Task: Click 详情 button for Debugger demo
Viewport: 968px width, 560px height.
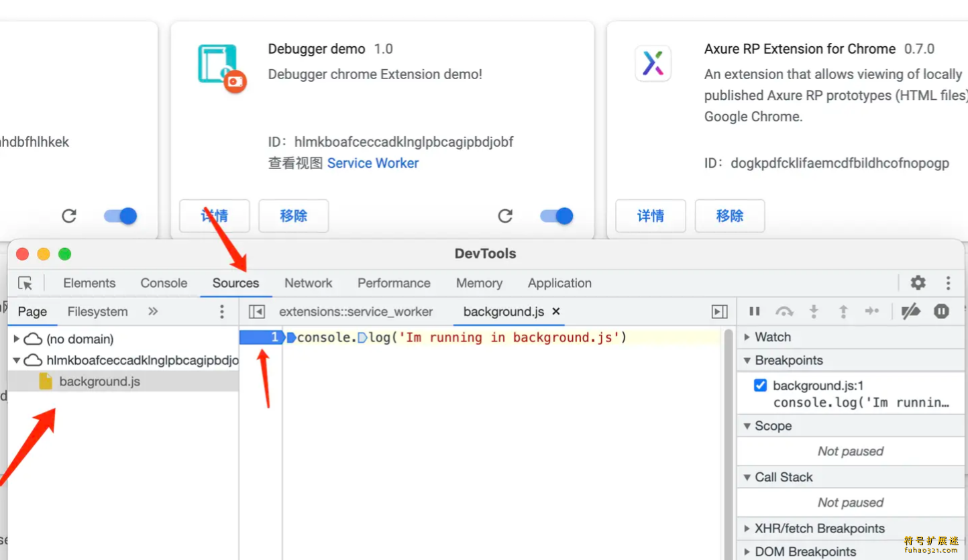Action: pyautogui.click(x=215, y=216)
